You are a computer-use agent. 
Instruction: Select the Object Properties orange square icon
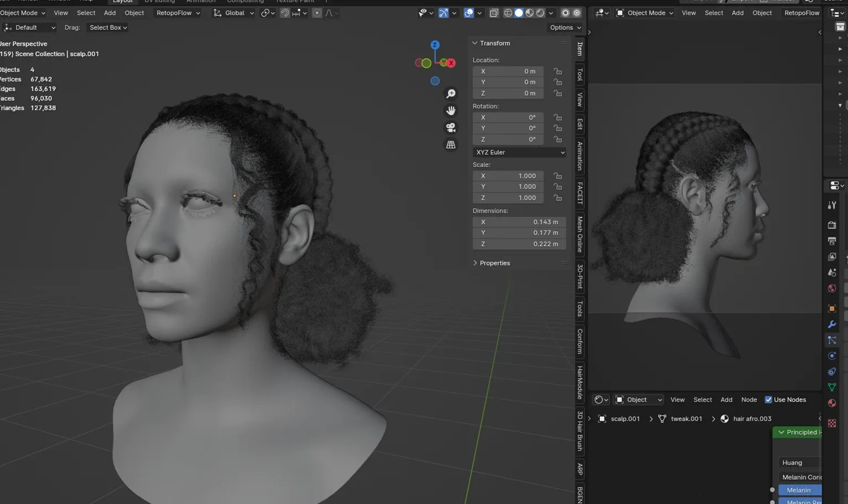tap(832, 308)
